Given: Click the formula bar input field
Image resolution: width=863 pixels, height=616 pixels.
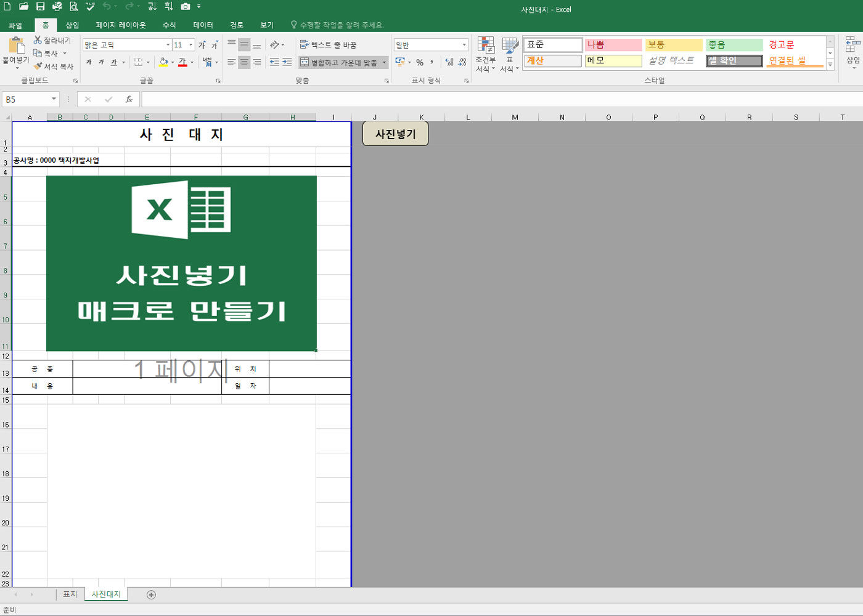Looking at the screenshot, I should pos(502,99).
